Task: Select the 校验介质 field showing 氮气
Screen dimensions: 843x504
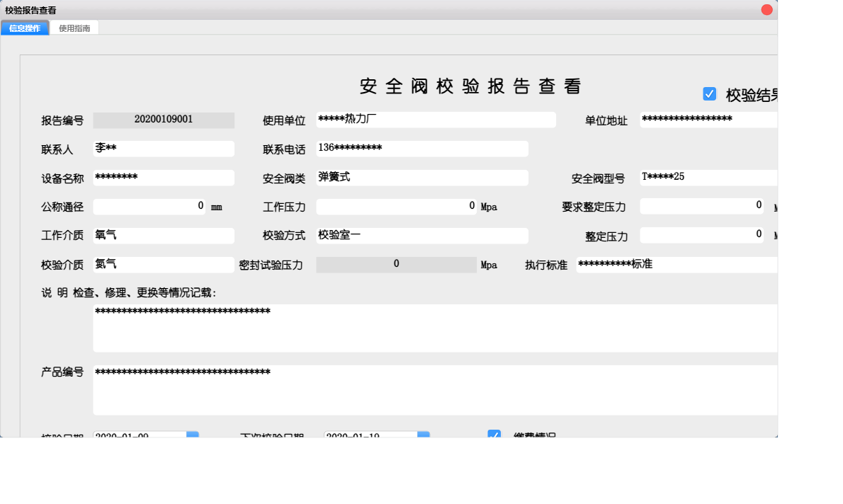Action: (x=163, y=264)
